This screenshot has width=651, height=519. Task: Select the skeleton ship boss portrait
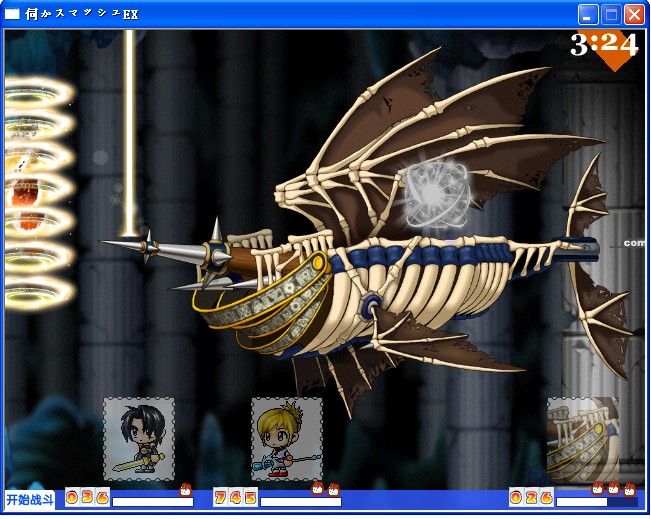pyautogui.click(x=583, y=439)
